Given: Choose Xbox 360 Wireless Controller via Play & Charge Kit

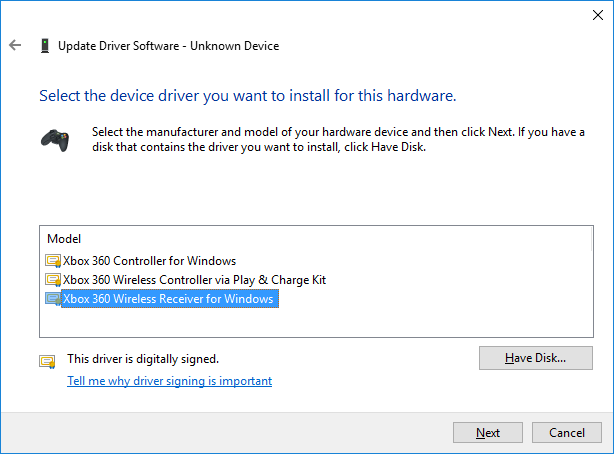Looking at the screenshot, I should pos(194,280).
